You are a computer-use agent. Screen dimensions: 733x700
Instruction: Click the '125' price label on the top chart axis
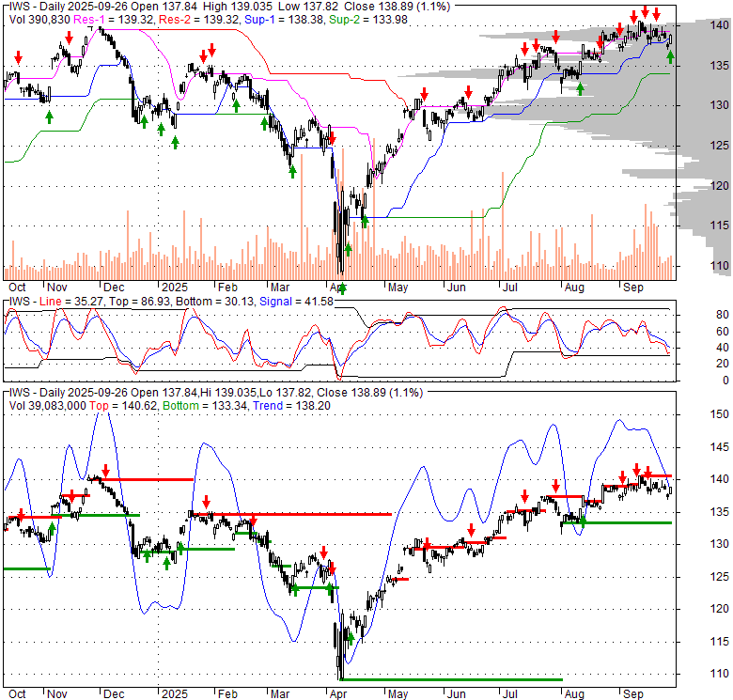click(x=720, y=146)
